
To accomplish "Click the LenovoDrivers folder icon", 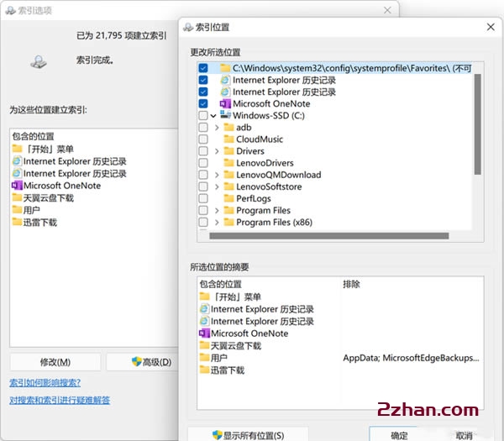I will (228, 163).
